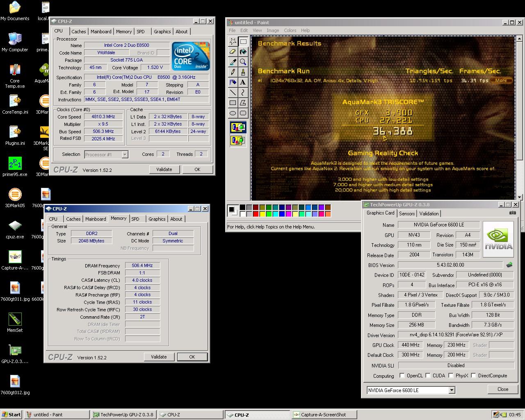Choose the transparent selection option in Paint
The height and width of the screenshot is (420, 525).
[x=238, y=140]
